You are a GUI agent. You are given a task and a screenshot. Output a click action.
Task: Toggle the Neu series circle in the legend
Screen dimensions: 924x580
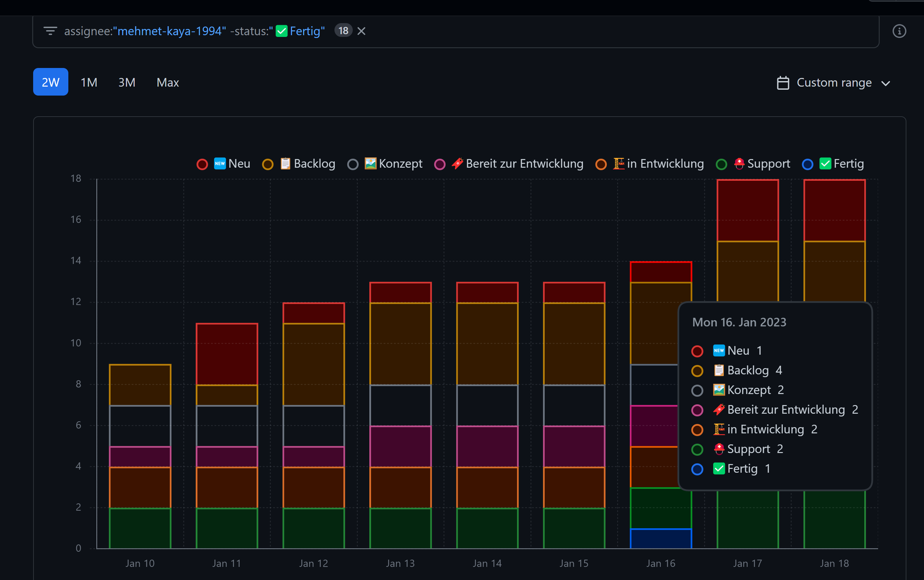point(202,164)
